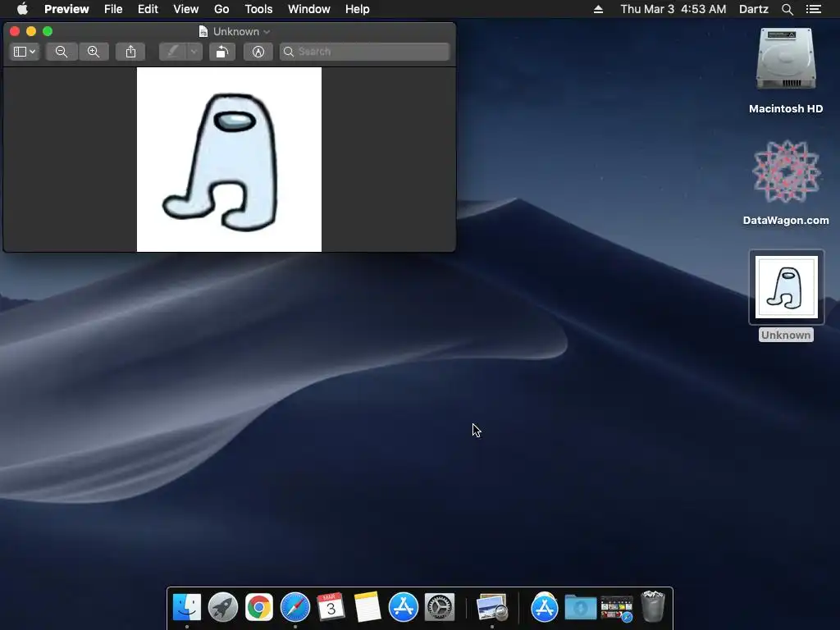Image resolution: width=840 pixels, height=630 pixels.
Task: Launch Google Chrome from the Dock
Action: click(258, 607)
